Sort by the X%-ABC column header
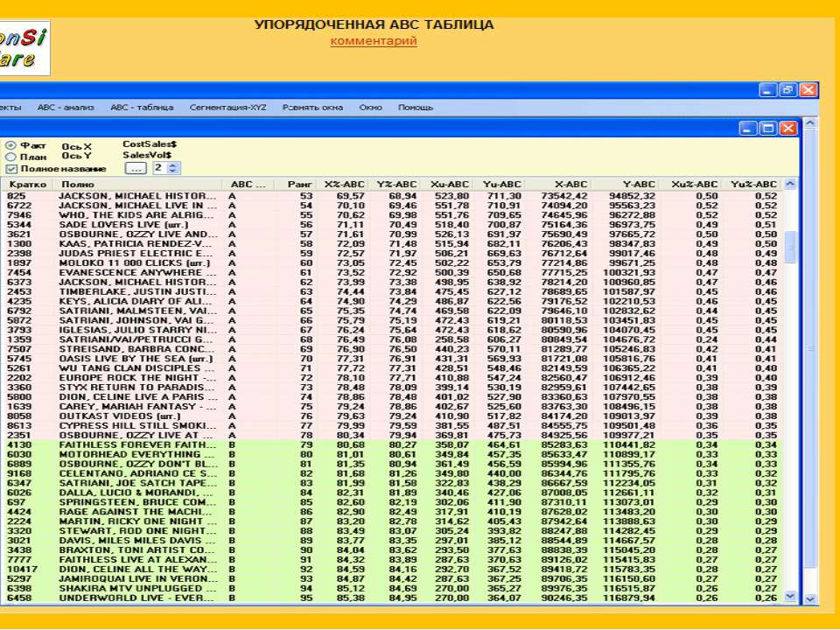 (x=343, y=185)
